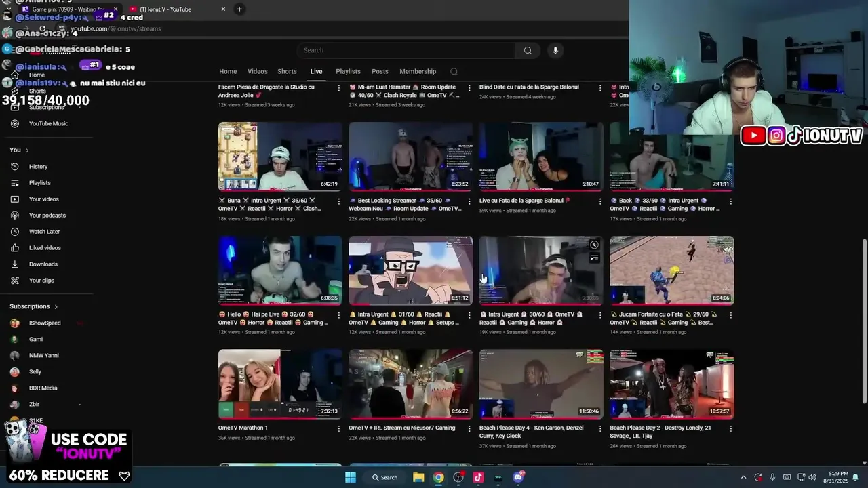Viewport: 868px width, 488px height.
Task: Open Blind Date cu Fata title link
Action: pyautogui.click(x=529, y=87)
